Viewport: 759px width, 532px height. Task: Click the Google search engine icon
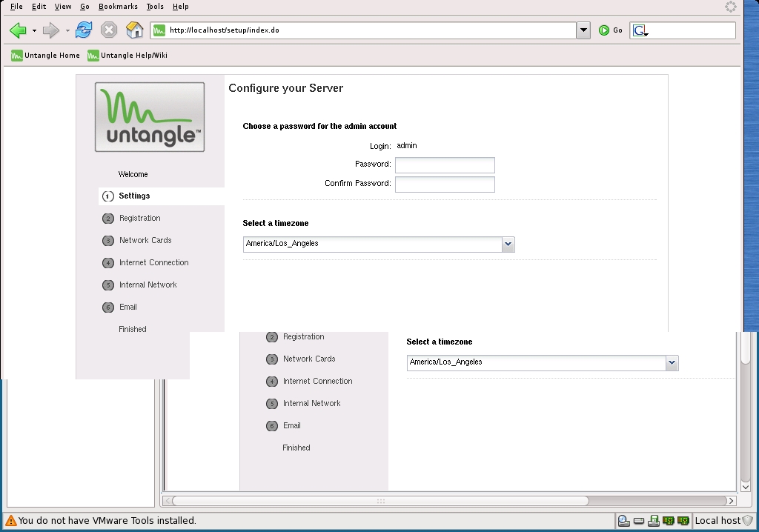click(640, 30)
